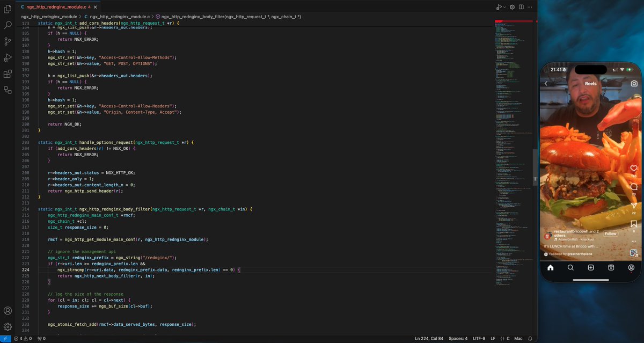Open the Manage gear in activity bar

(8, 326)
